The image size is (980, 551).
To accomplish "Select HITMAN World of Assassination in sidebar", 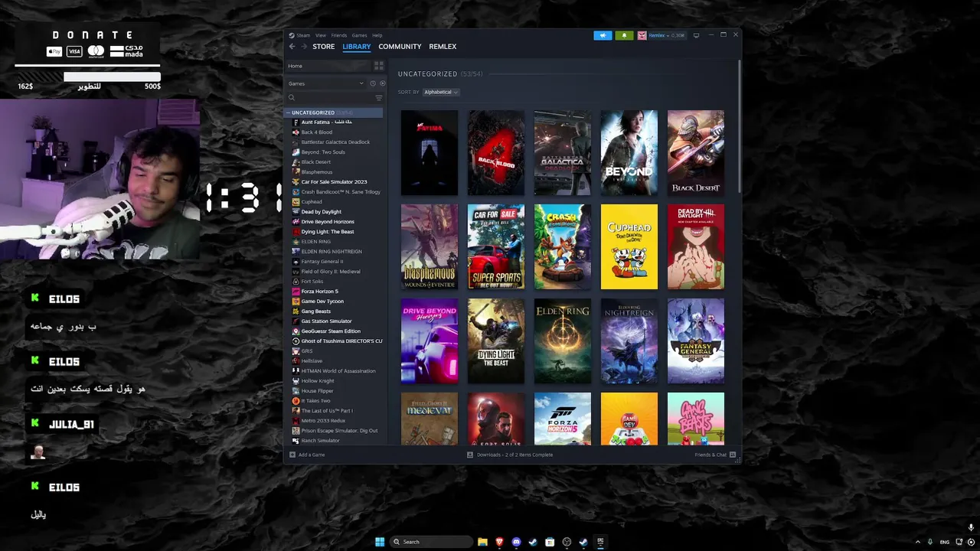I will (x=338, y=371).
